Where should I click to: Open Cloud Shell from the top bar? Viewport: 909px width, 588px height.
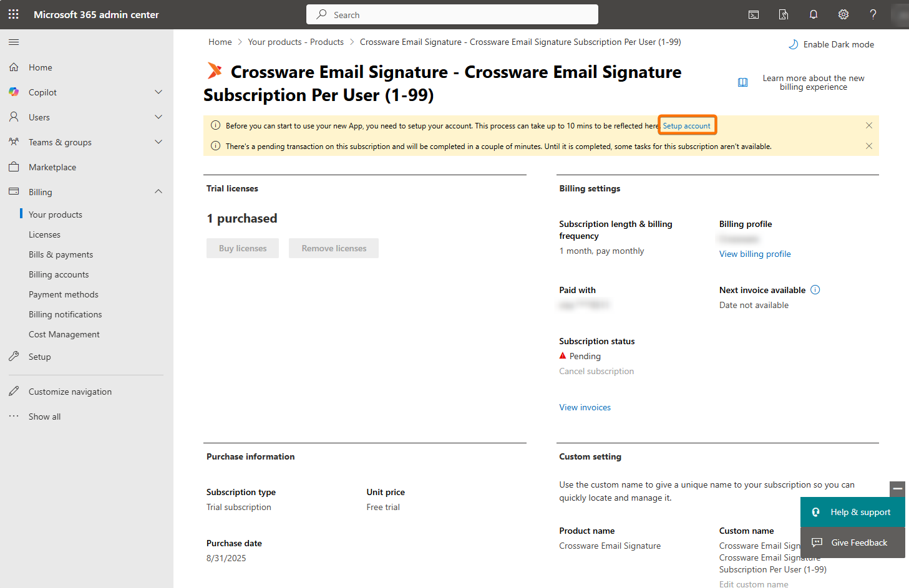click(x=754, y=14)
